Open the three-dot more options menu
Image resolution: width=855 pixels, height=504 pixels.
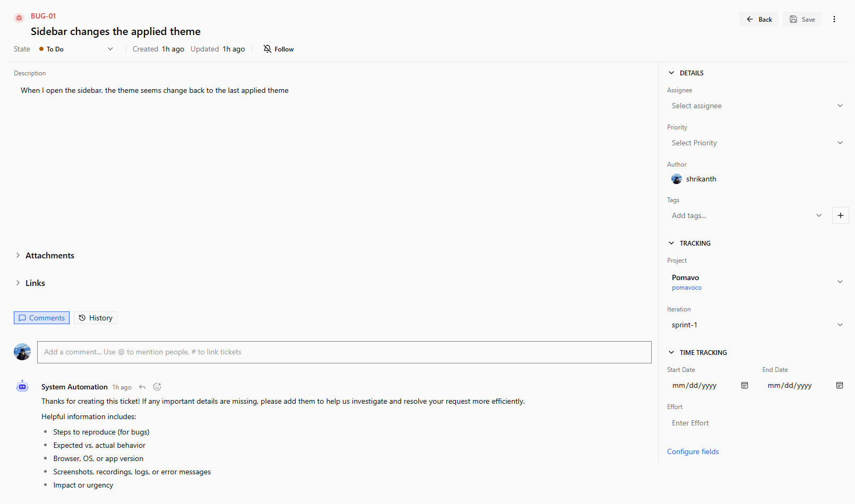834,19
